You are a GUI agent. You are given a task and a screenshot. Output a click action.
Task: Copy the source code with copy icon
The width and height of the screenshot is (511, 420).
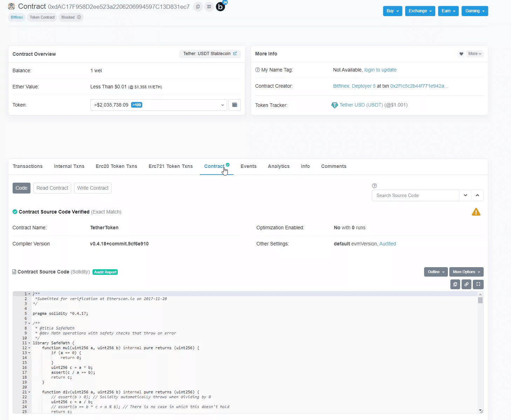pos(455,284)
